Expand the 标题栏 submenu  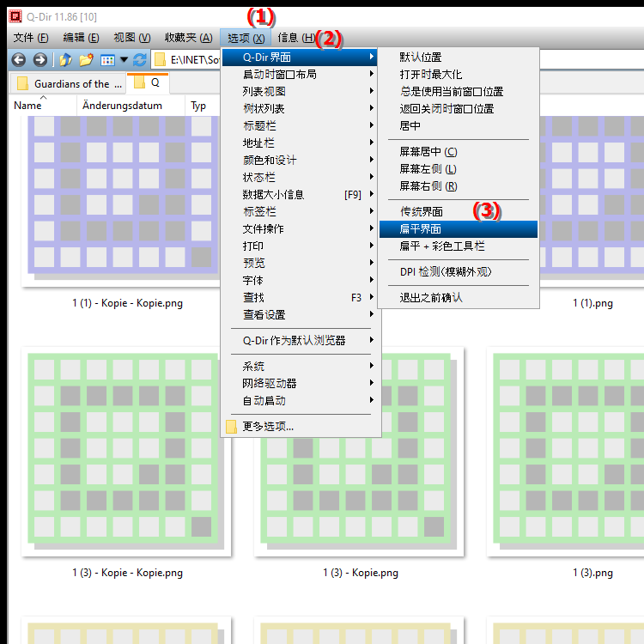click(301, 125)
